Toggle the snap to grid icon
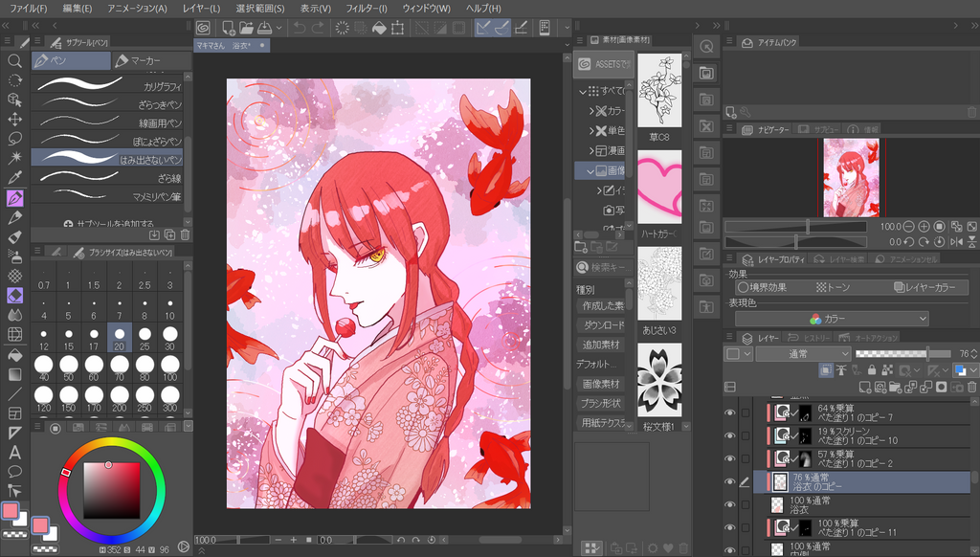 click(520, 28)
